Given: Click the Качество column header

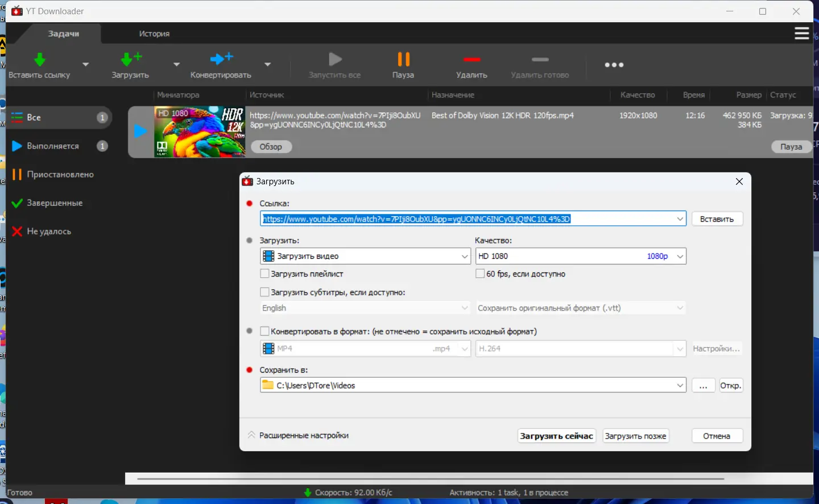Looking at the screenshot, I should click(638, 95).
